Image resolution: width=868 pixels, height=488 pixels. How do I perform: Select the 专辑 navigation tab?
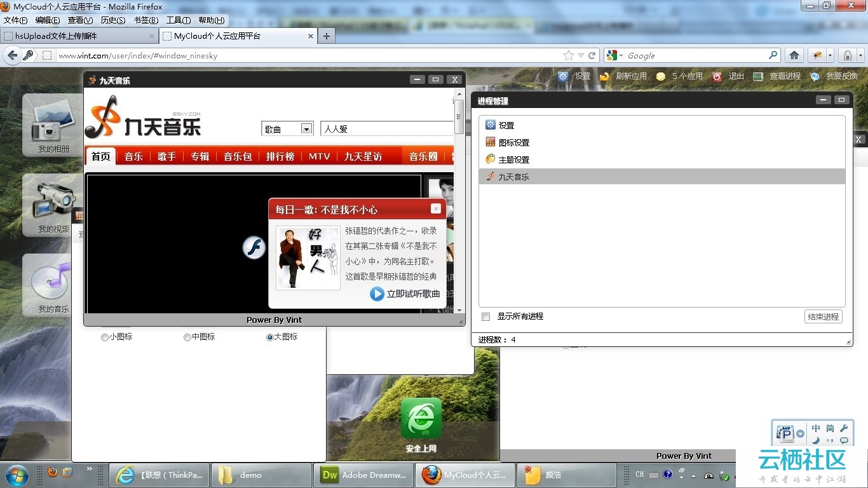pos(200,156)
